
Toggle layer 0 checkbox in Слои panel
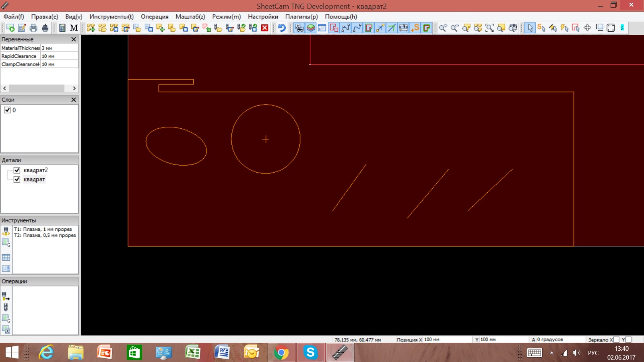(7, 110)
